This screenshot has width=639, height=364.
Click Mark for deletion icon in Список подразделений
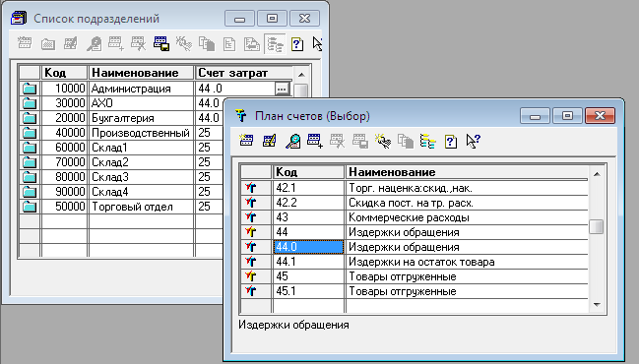point(138,43)
